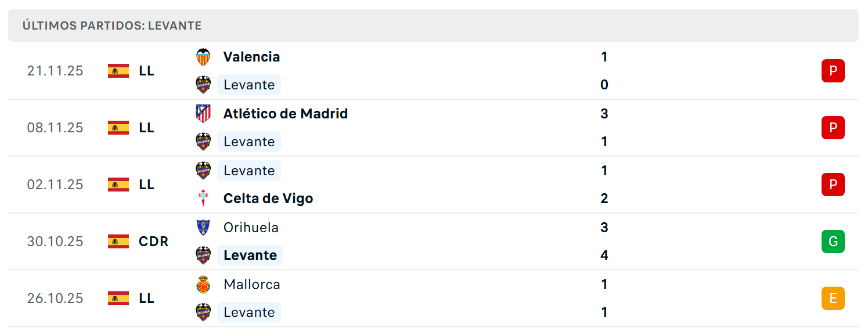Click the Atlético de Madrid crest icon
The width and height of the screenshot is (868, 336).
pyautogui.click(x=203, y=114)
